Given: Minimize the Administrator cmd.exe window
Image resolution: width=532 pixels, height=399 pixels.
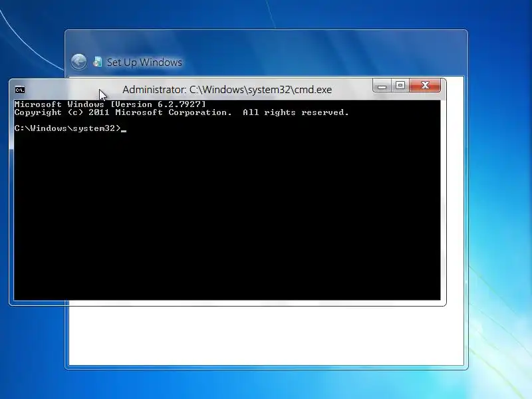Looking at the screenshot, I should [x=382, y=85].
